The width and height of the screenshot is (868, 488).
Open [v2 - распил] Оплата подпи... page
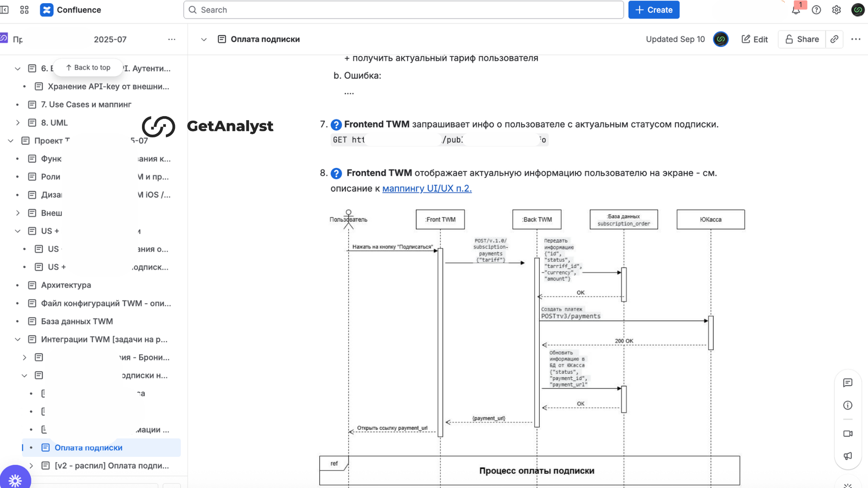[112, 465]
